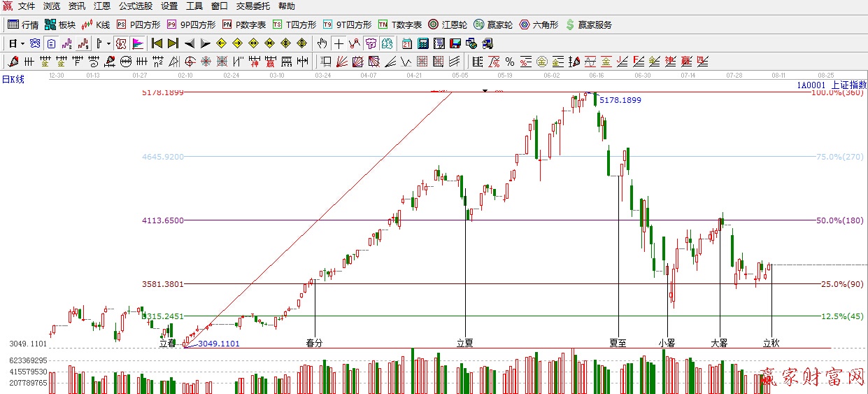Screen dimensions: 868x394
Task: Click the save floppy disk icon
Action: click(455, 43)
